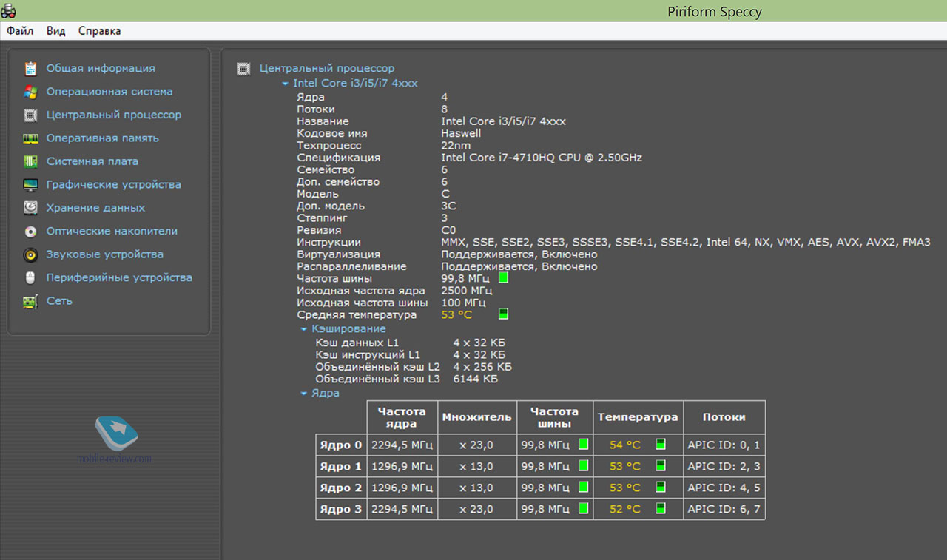
Task: Select Центральный процессор in the sidebar
Action: pyautogui.click(x=114, y=115)
